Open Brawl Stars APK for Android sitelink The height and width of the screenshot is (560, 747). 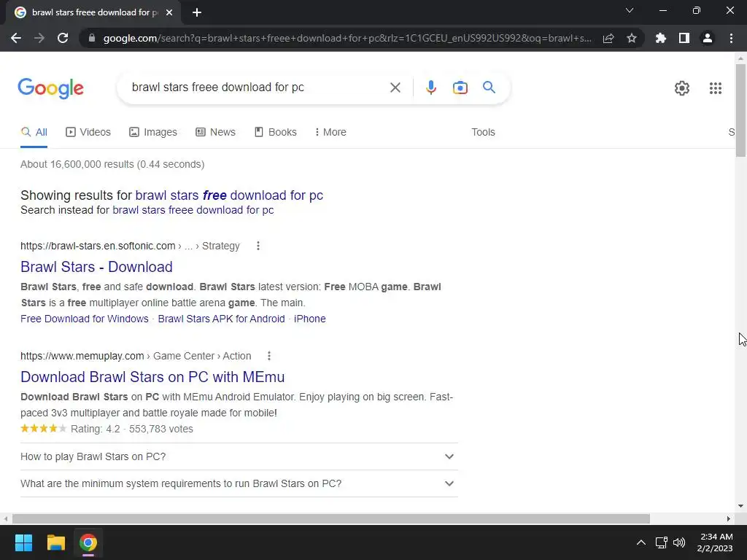tap(221, 319)
